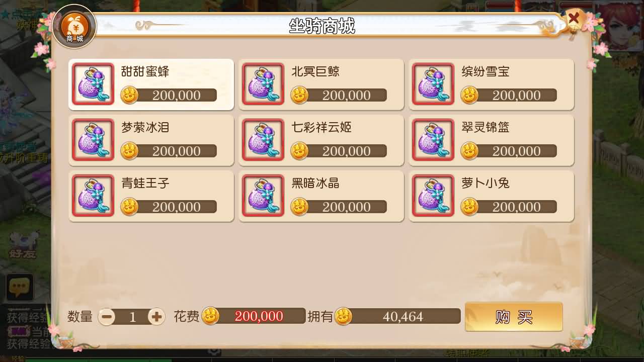Open the 好友 friends icon on left
The width and height of the screenshot is (644, 362).
[x=23, y=244]
